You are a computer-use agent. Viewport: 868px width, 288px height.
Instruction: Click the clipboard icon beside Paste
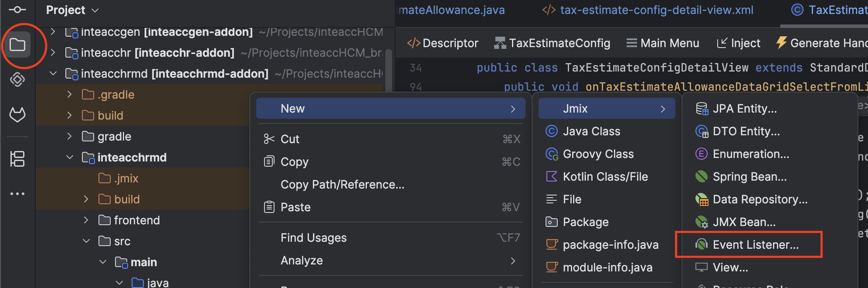click(x=269, y=207)
